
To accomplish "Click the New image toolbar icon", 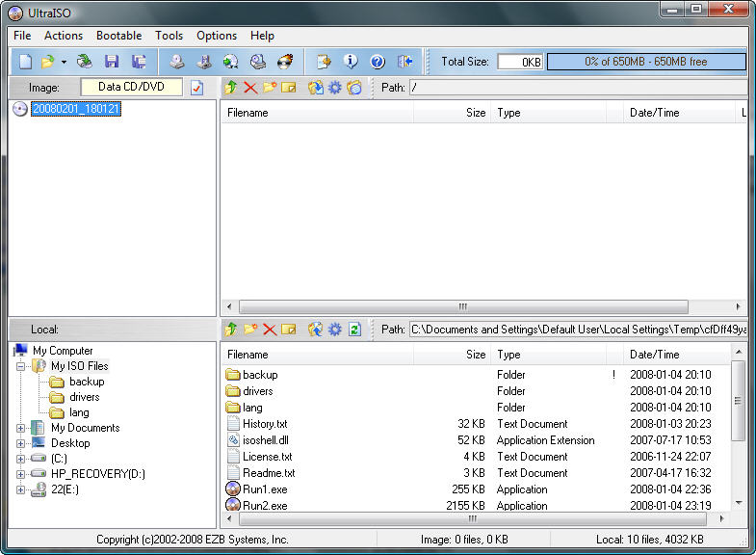I will tap(25, 62).
